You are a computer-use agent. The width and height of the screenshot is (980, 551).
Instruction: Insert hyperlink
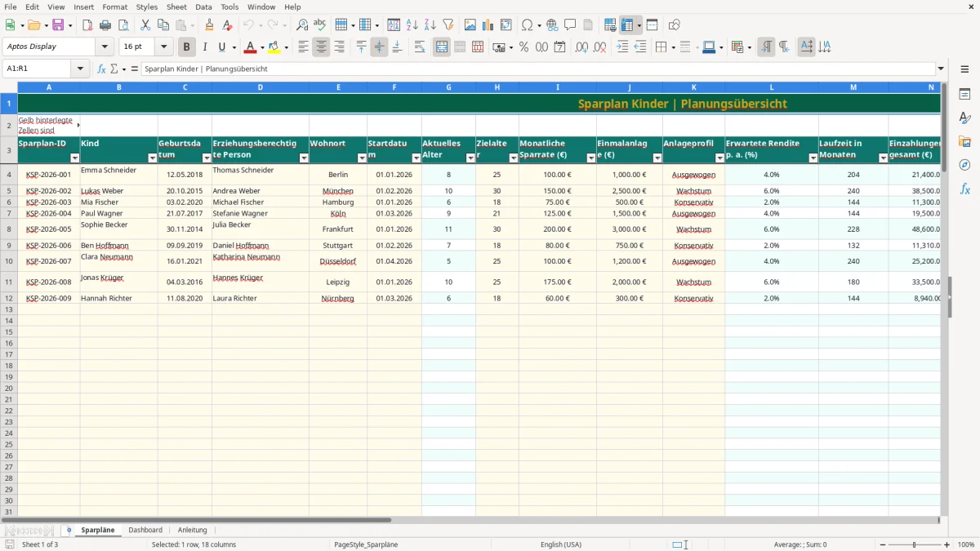click(552, 25)
